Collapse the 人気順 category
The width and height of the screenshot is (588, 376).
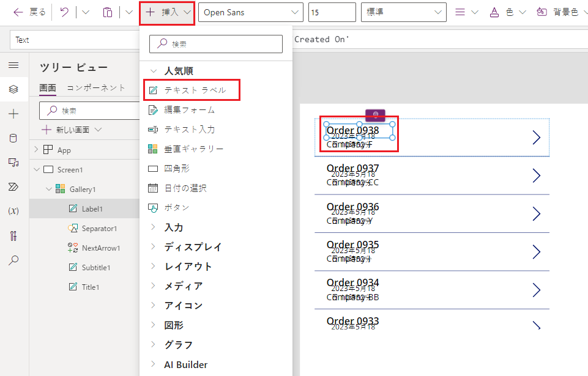[x=153, y=71]
